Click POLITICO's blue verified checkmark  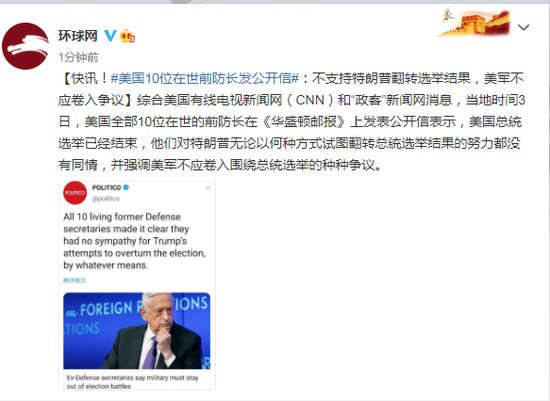coord(126,187)
